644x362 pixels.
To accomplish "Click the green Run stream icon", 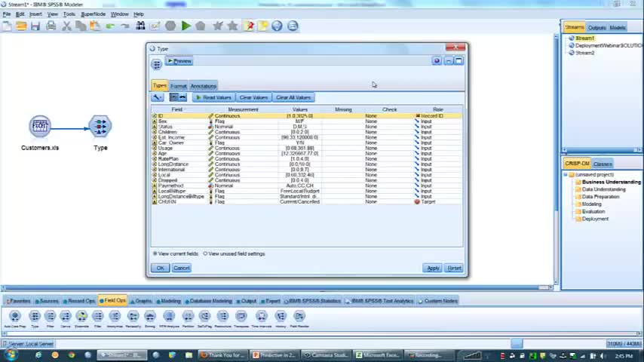I will [x=186, y=26].
